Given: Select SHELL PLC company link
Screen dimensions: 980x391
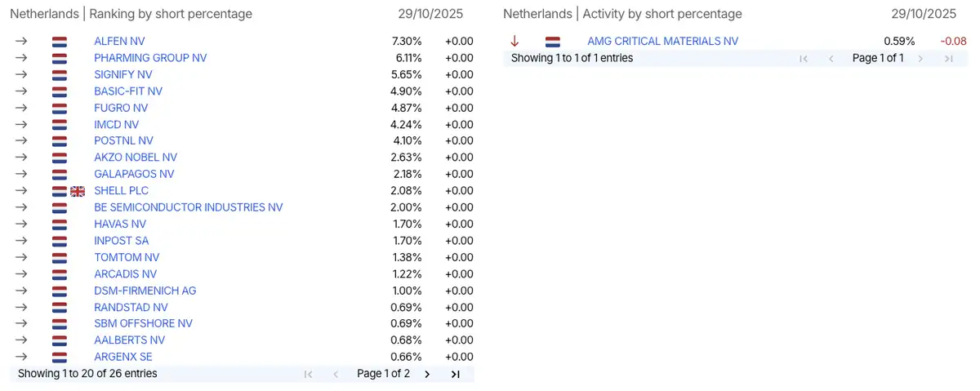Looking at the screenshot, I should (121, 191).
